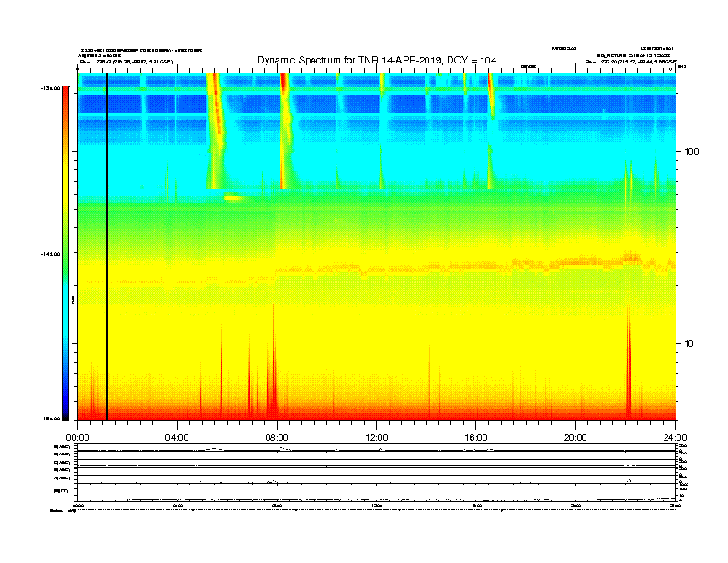The width and height of the screenshot is (728, 563).
Task: Click the large 16:00 time axis label
Action: point(476,438)
